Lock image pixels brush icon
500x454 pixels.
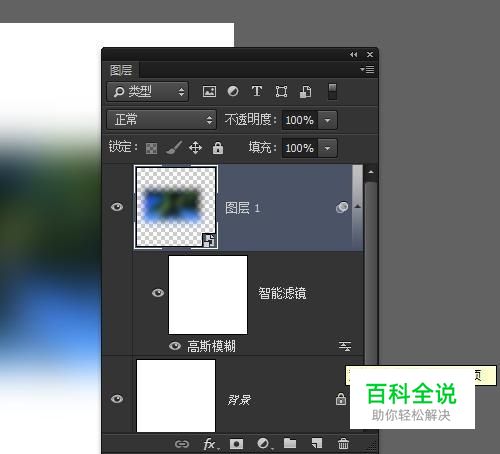coord(174,148)
